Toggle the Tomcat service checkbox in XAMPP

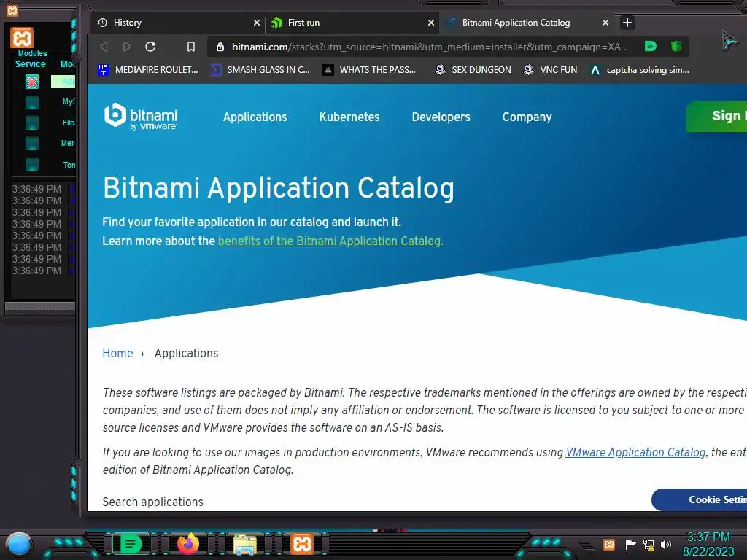point(32,164)
